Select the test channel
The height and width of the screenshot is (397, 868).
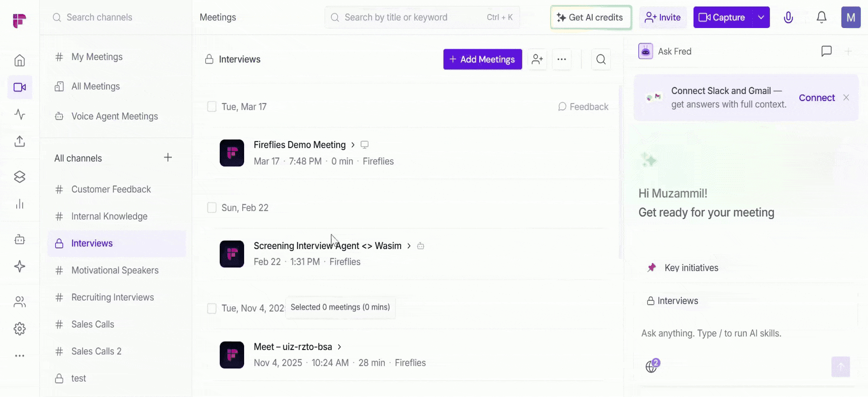[x=117, y=378]
